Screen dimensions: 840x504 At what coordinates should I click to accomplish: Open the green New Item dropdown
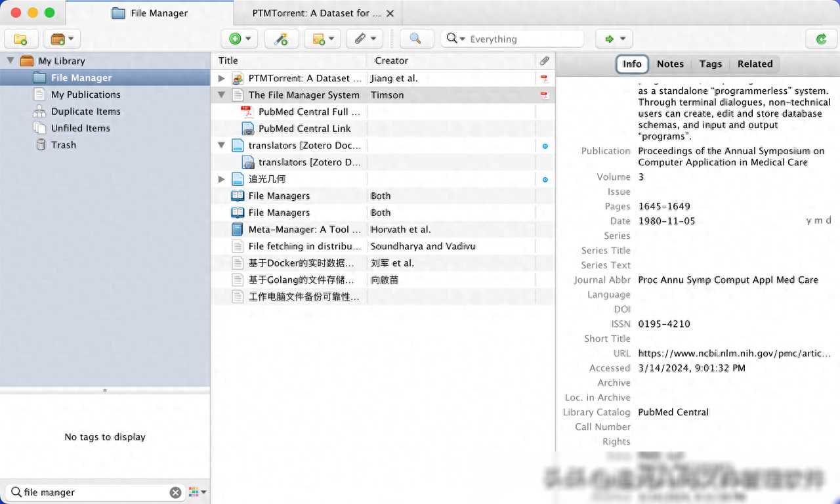(x=240, y=39)
